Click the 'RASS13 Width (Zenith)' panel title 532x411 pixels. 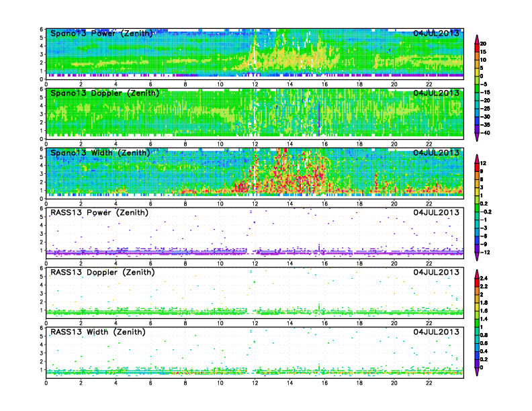click(97, 332)
